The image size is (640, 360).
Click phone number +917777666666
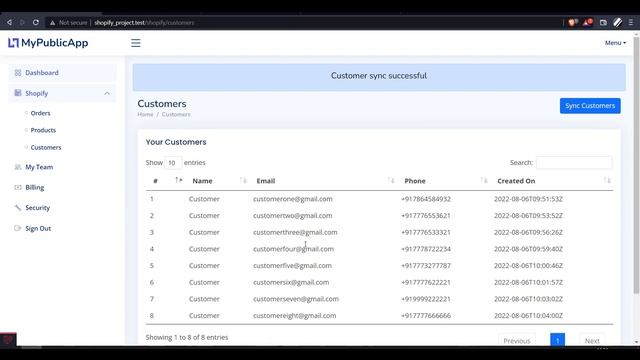[x=426, y=316]
